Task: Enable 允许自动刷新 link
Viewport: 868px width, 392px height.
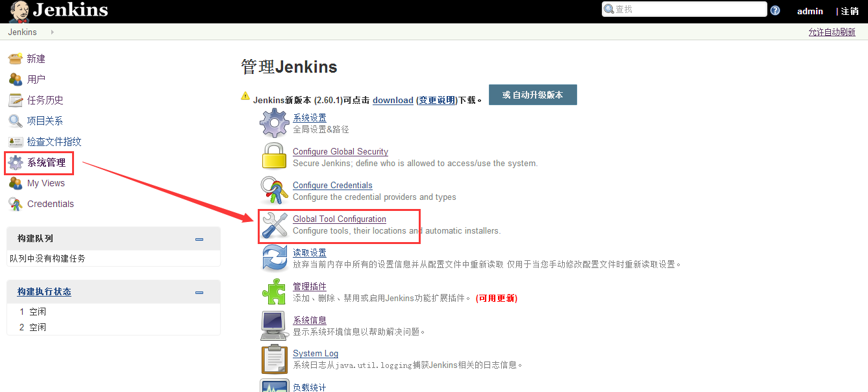Action: tap(832, 32)
